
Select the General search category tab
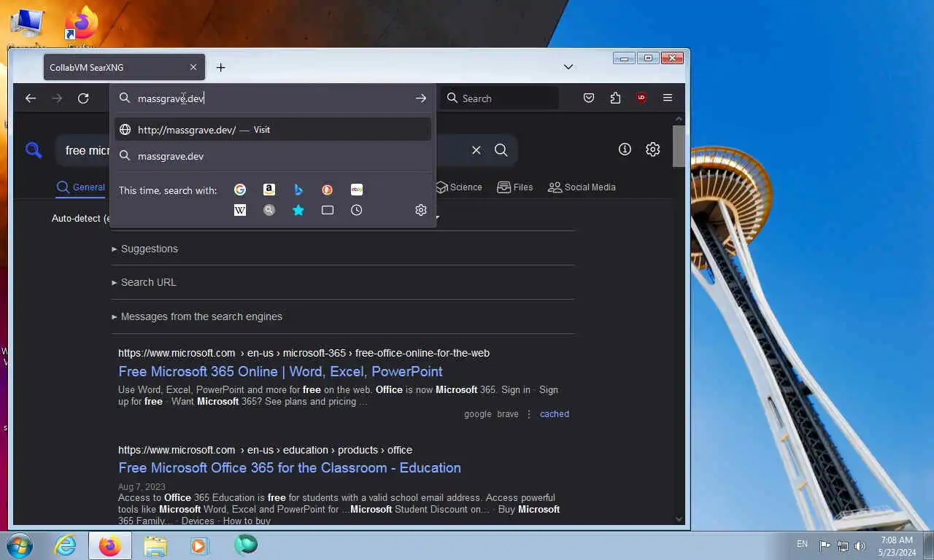tap(82, 187)
